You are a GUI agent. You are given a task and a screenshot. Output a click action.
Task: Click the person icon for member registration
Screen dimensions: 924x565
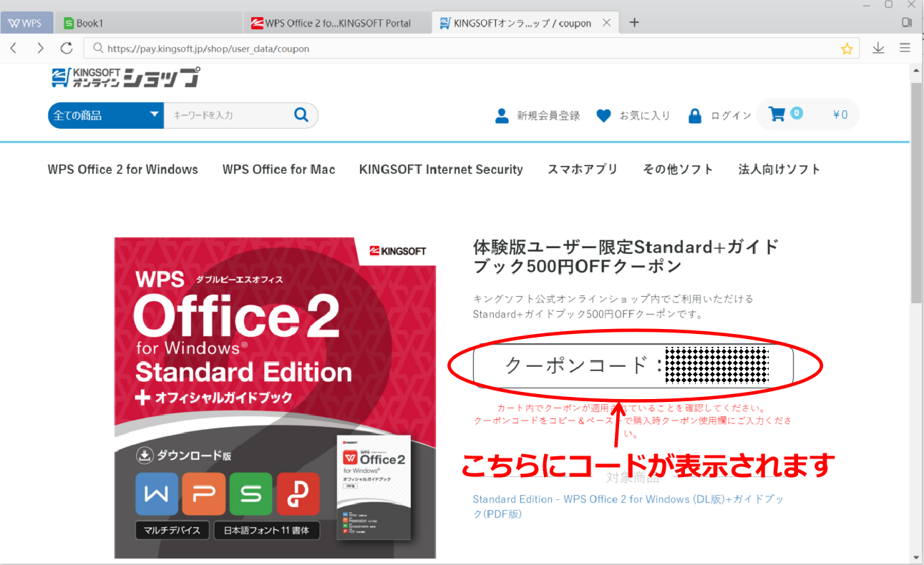point(502,115)
